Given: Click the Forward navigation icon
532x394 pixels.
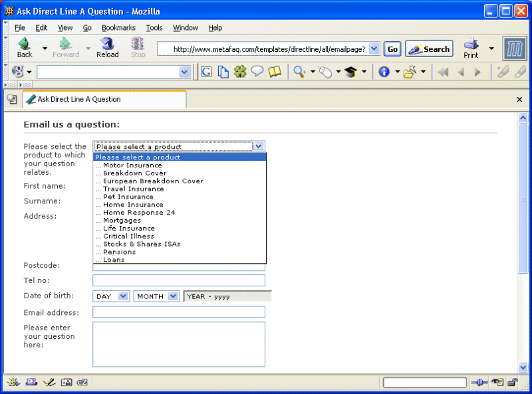Looking at the screenshot, I should click(x=65, y=48).
